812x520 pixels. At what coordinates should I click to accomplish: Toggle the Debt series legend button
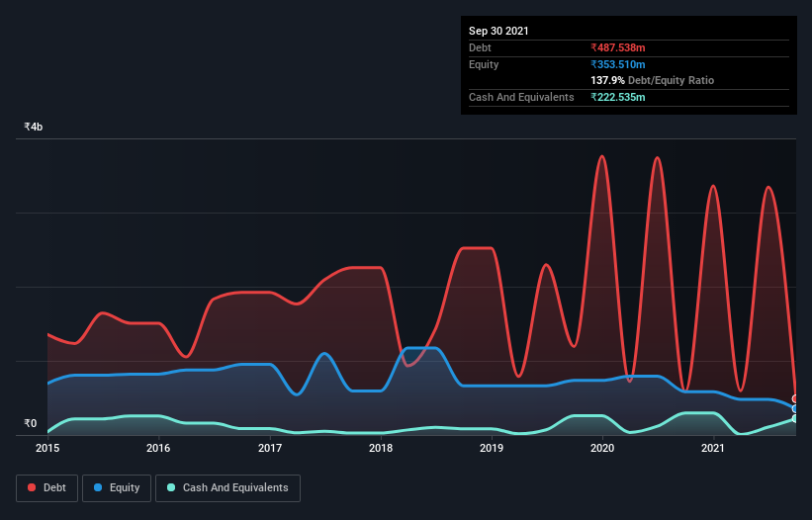tap(47, 488)
